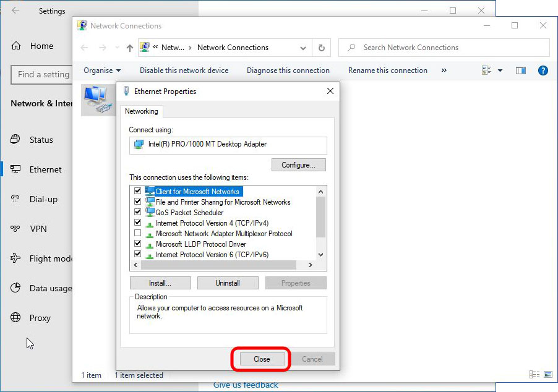Screen dimensions: 558x392
Task: Click the Home icon in Settings
Action: (16, 46)
